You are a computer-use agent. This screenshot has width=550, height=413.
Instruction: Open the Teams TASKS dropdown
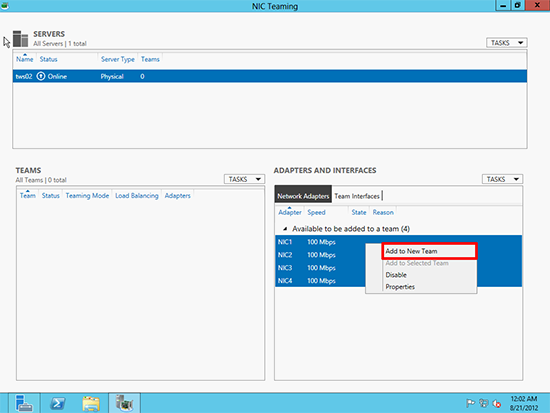[244, 179]
